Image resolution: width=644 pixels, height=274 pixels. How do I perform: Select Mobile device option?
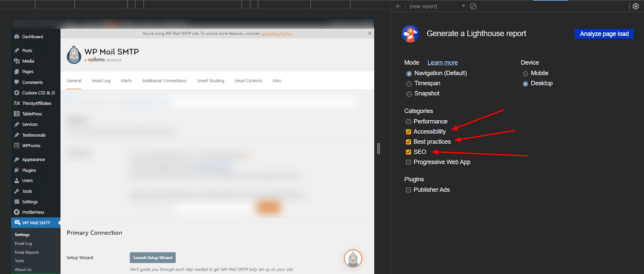525,74
